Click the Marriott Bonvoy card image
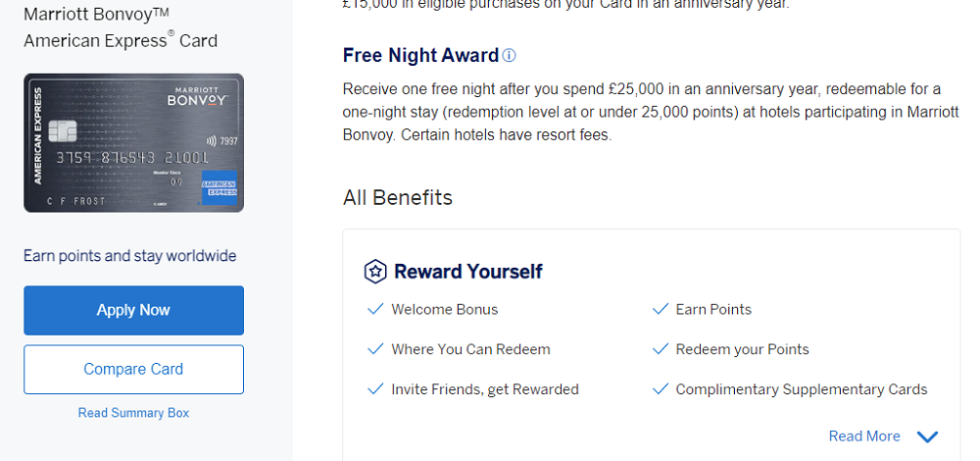The width and height of the screenshot is (980, 461). (x=133, y=143)
